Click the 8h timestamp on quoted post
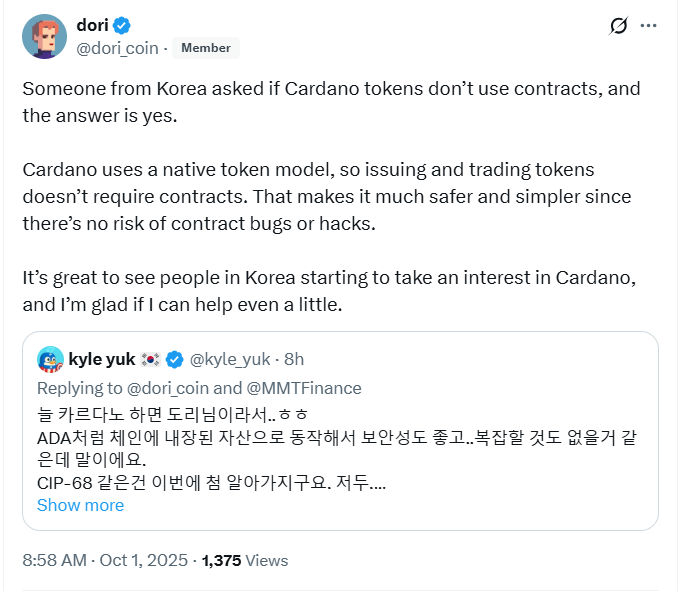 294,359
